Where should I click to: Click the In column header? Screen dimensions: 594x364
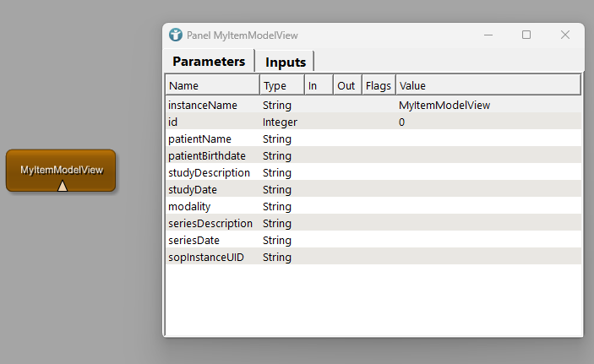click(x=319, y=85)
